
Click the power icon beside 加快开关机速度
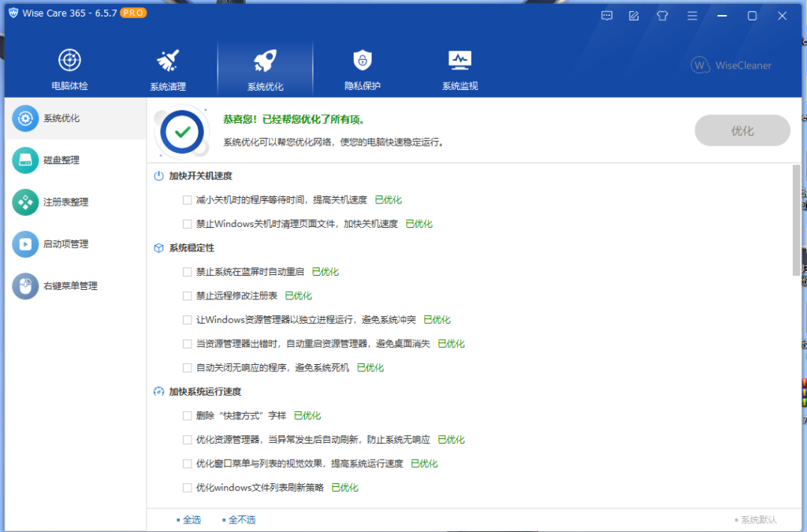click(x=158, y=176)
